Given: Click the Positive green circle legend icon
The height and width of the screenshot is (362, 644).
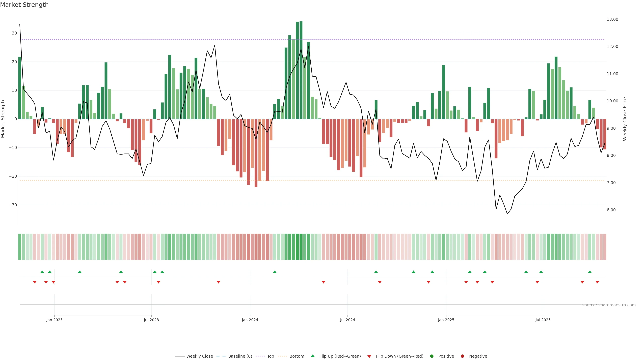Looking at the screenshot, I should 432,356.
